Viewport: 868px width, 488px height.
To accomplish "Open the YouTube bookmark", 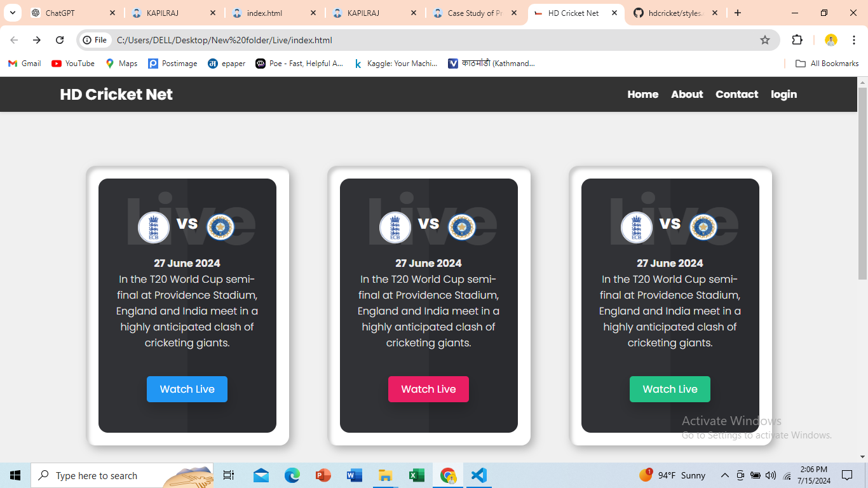I will 73,64.
